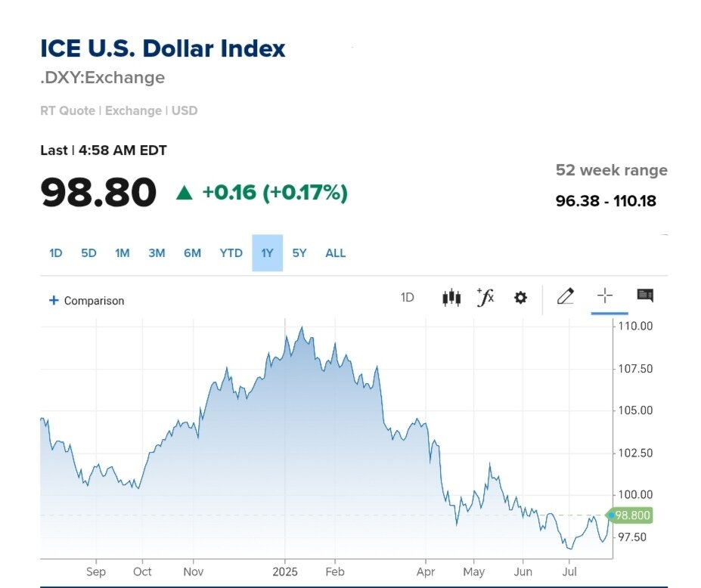Open the 1D interval dropdown in toolbar
This screenshot has height=588, width=701.
click(407, 297)
